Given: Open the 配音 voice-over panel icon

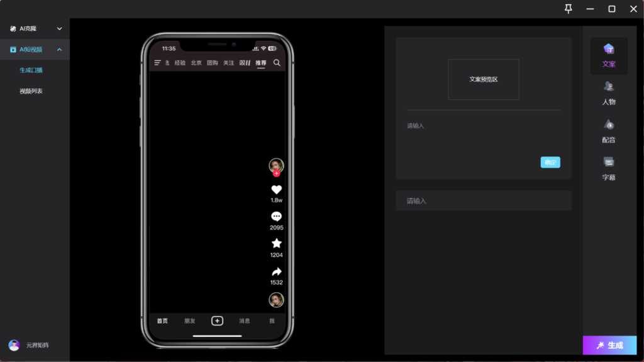Looking at the screenshot, I should [608, 125].
